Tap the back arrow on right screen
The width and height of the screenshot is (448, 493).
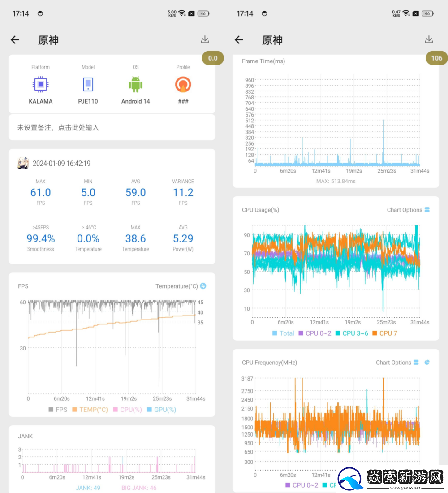239,40
